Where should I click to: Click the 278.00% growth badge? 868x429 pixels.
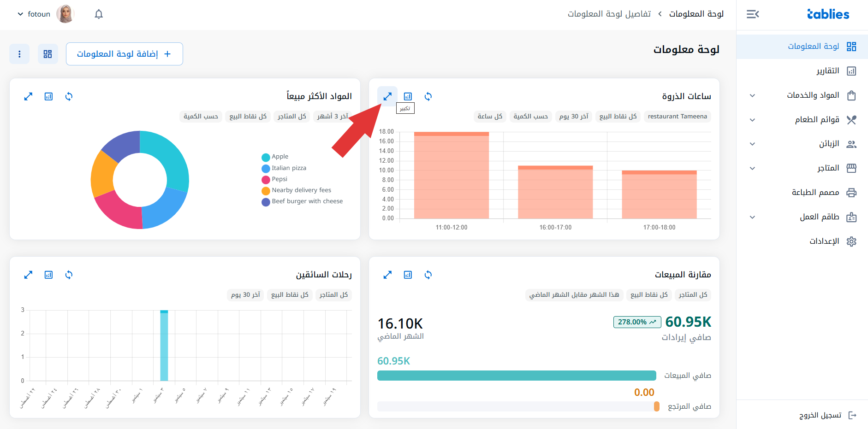pos(637,322)
